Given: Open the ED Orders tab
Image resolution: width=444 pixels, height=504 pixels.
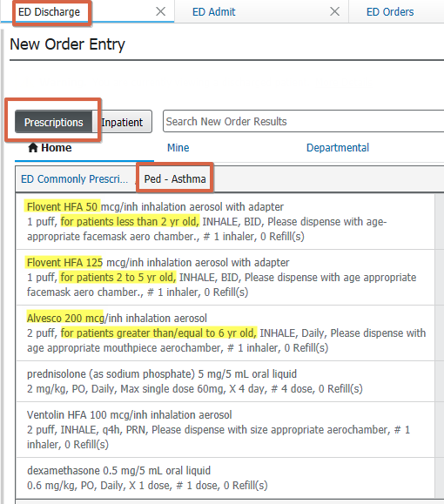Looking at the screenshot, I should coord(390,12).
